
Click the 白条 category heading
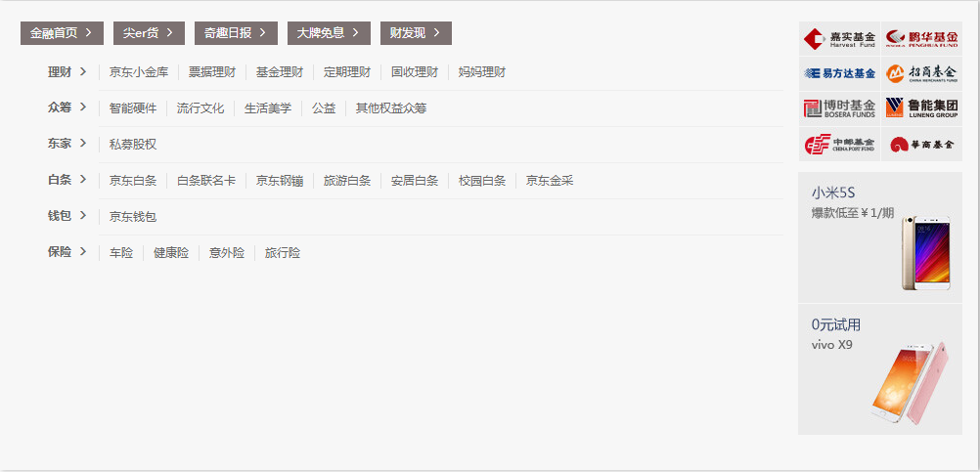[60, 180]
